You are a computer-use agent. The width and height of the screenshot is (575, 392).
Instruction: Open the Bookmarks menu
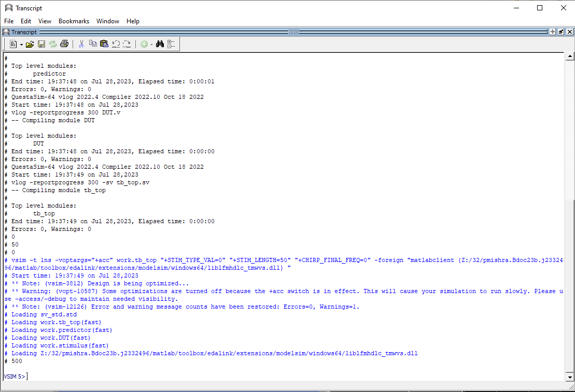coord(74,21)
